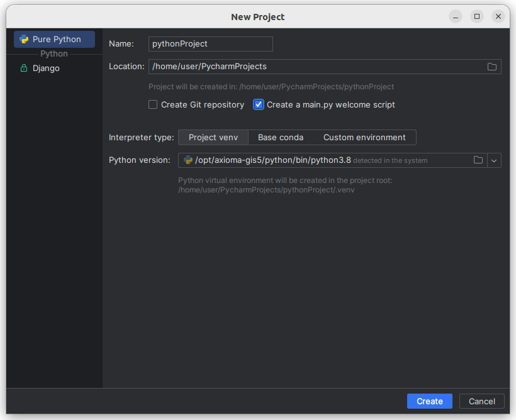Choose the Custom environment interpreter option
516x420 pixels.
pos(364,137)
